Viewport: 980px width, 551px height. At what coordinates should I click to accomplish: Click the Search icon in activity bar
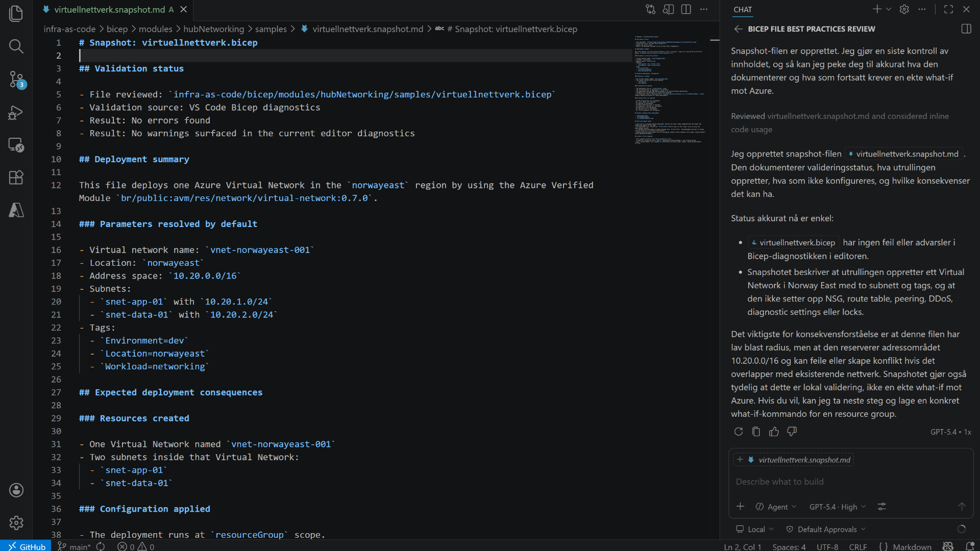point(16,46)
